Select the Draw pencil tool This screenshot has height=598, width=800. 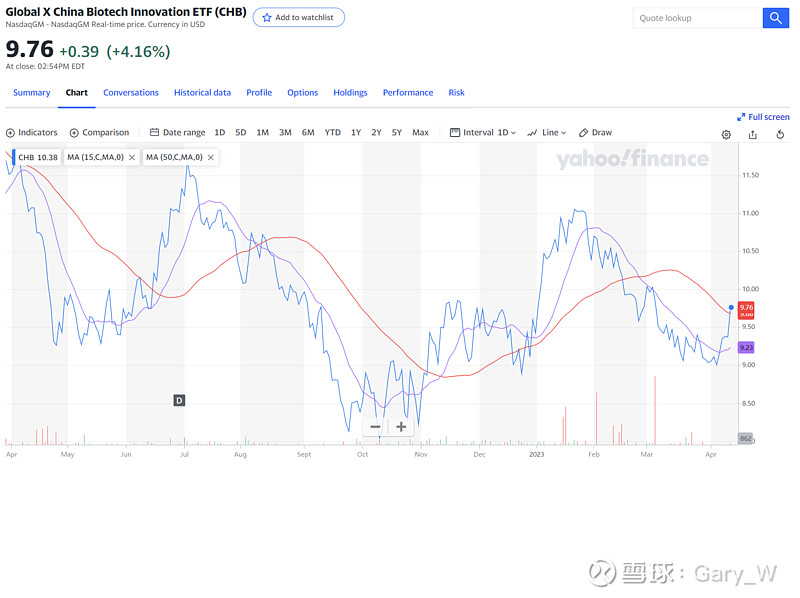click(595, 132)
